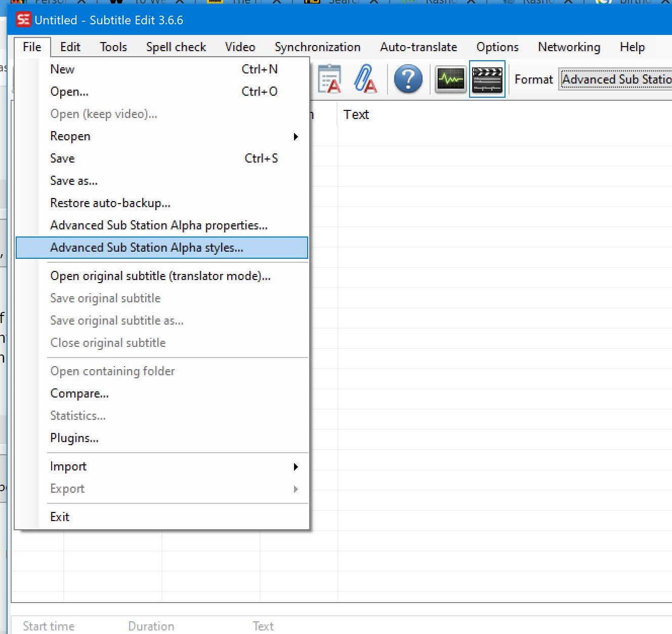
Task: Open the Options menu
Action: tap(497, 47)
